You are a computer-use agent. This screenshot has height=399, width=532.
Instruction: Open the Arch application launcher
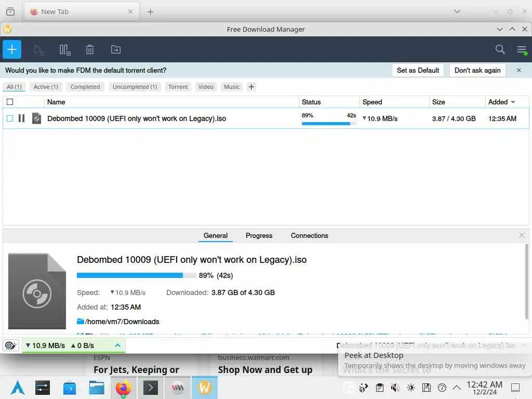click(x=18, y=388)
